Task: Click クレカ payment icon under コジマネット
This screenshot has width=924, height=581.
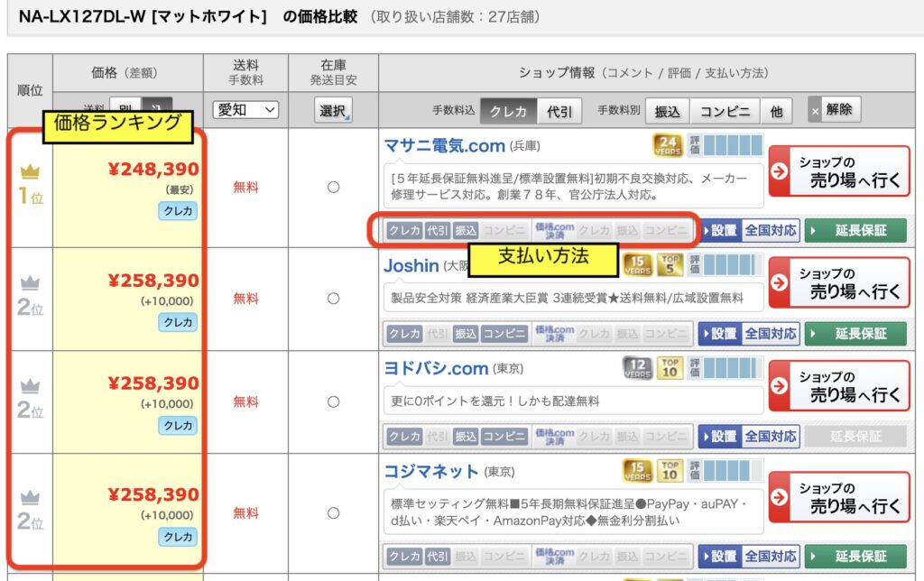Action: [405, 557]
